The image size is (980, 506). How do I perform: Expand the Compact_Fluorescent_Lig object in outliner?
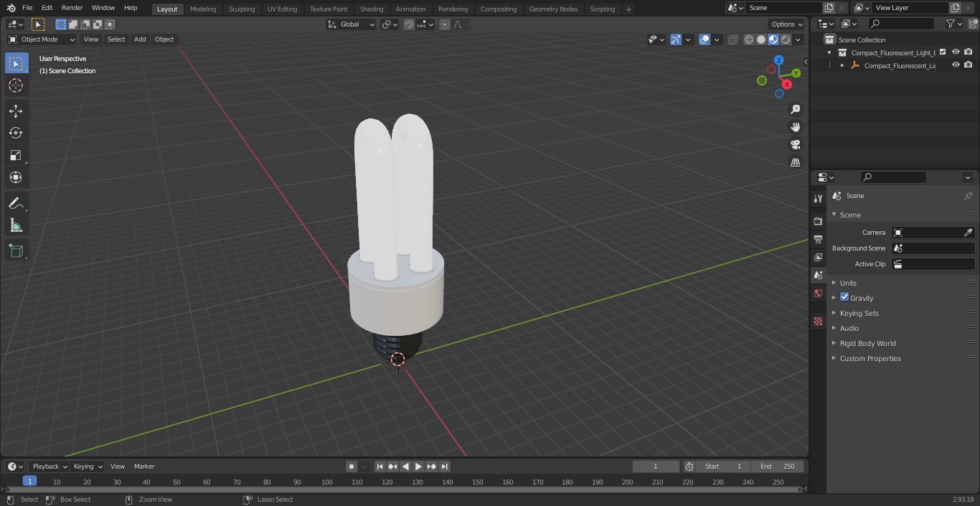(842, 65)
